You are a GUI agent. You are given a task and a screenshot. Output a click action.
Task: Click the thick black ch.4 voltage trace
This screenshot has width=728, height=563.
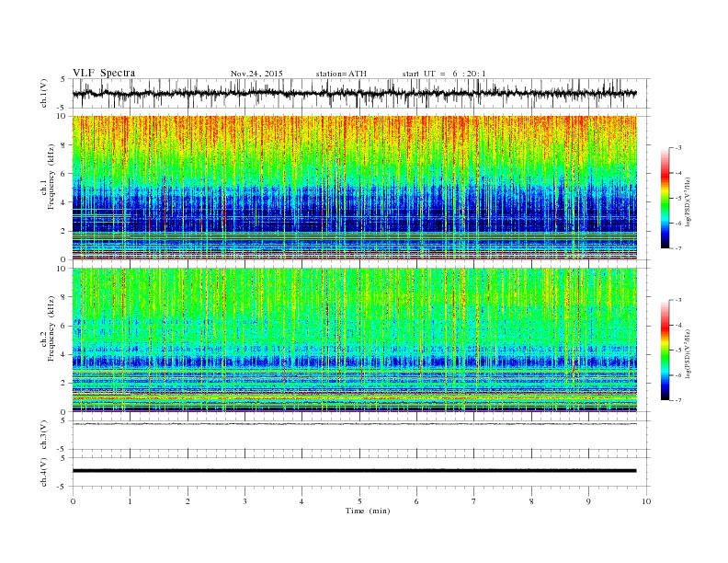click(355, 471)
